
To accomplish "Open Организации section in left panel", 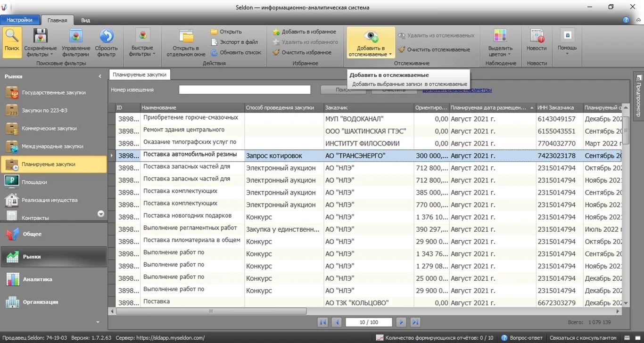I will pyautogui.click(x=54, y=302).
